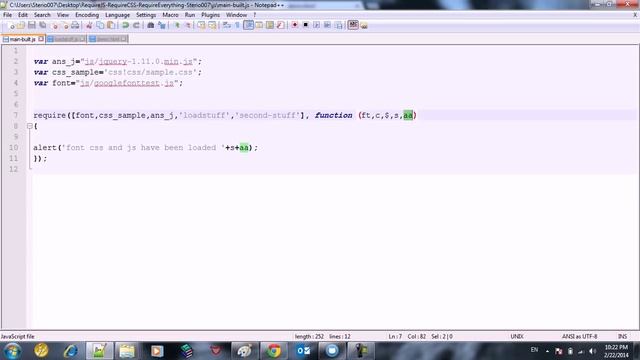The height and width of the screenshot is (360, 640).
Task: Click the volume speaker tray icon
Action: (592, 351)
